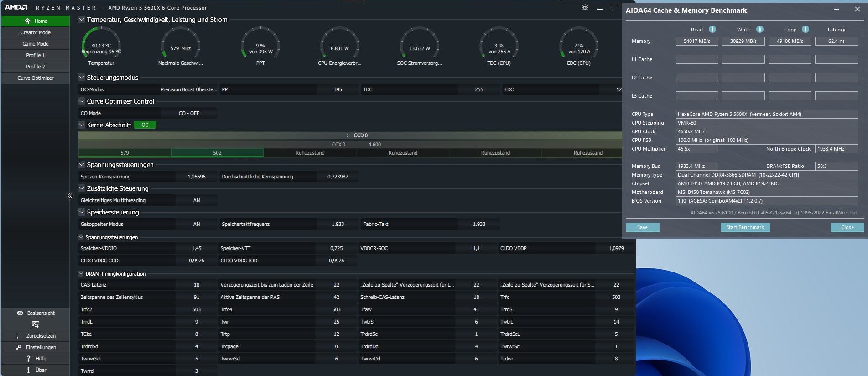Click Memory Write value 30929 MB/s
Image resolution: width=868 pixels, height=376 pixels.
[743, 41]
